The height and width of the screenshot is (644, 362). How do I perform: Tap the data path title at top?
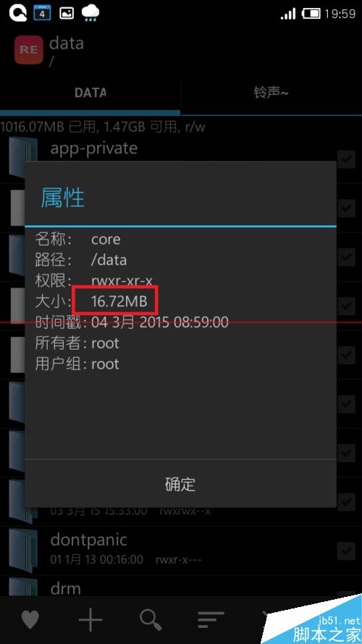pos(67,43)
